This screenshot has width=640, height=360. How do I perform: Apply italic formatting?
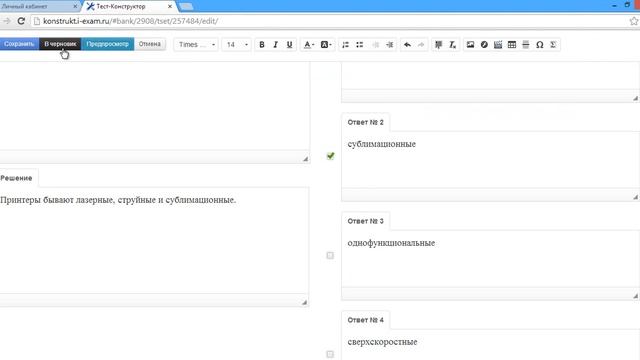click(x=276, y=44)
